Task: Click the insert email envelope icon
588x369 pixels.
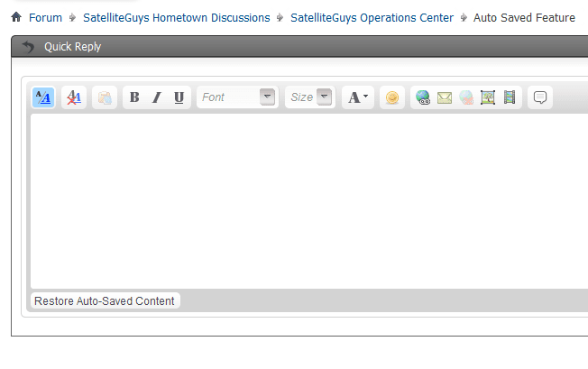Action: 445,97
